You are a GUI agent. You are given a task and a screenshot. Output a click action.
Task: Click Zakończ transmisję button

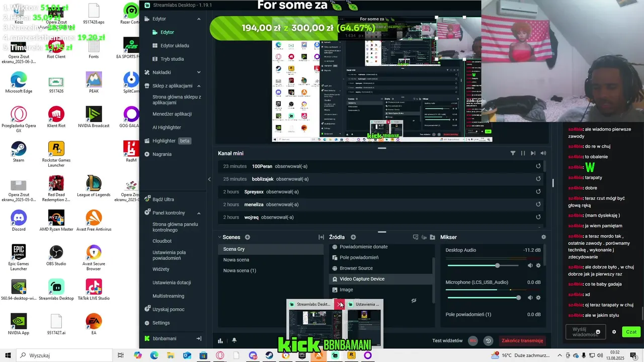(522, 340)
